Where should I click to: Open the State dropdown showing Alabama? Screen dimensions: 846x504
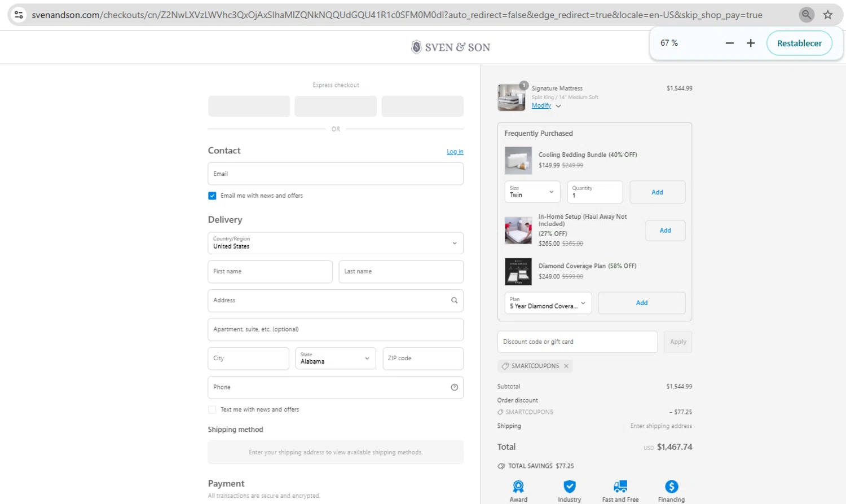[336, 359]
